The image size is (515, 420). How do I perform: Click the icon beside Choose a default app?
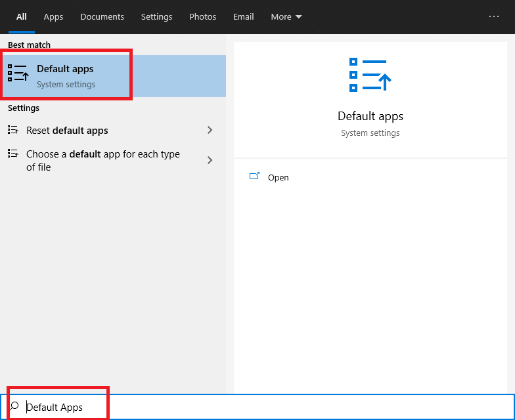(13, 154)
